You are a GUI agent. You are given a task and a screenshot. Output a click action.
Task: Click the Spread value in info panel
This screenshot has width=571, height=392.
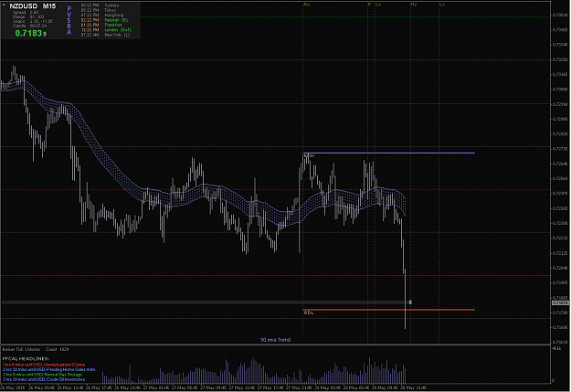coord(34,13)
